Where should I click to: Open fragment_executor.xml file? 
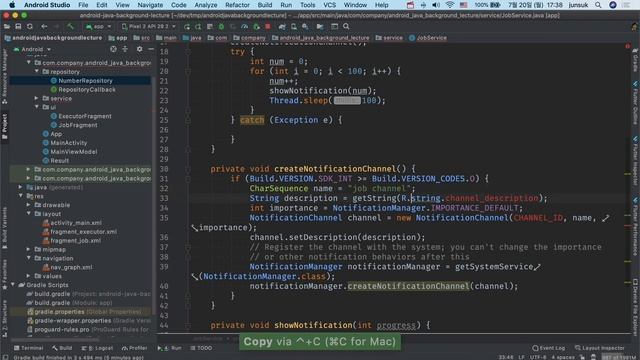tap(83, 231)
